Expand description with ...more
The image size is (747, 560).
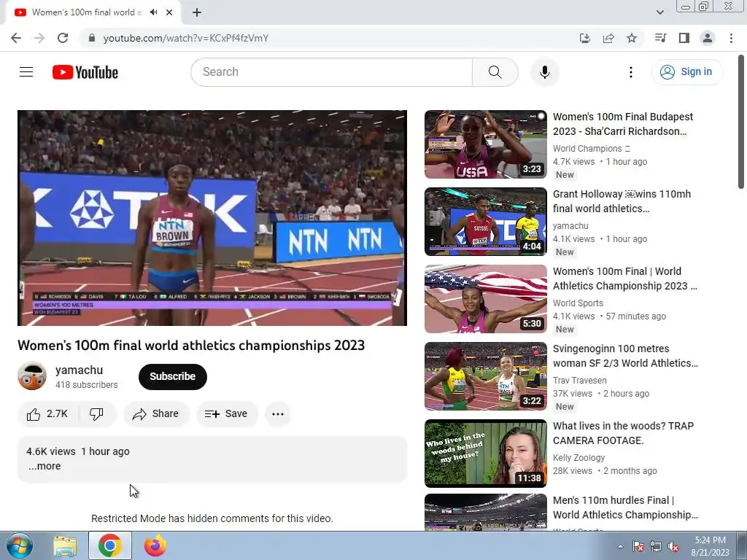(44, 466)
